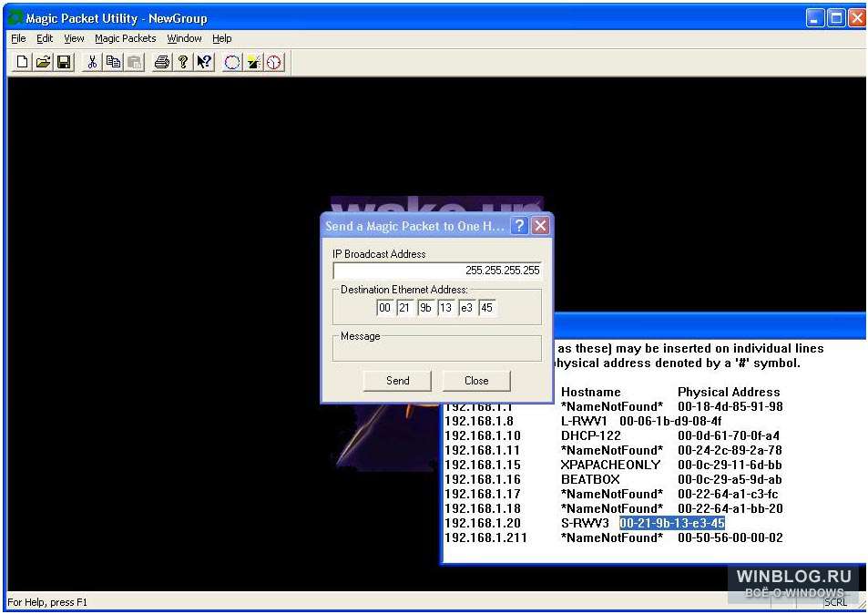Click *NameNotFound* in the 192.168.1.211 row

(612, 537)
